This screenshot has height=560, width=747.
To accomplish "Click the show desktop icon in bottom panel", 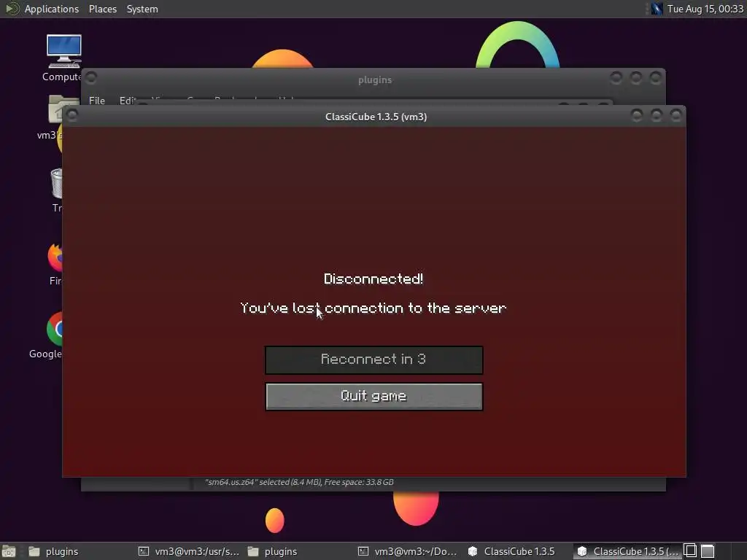I will click(9, 551).
